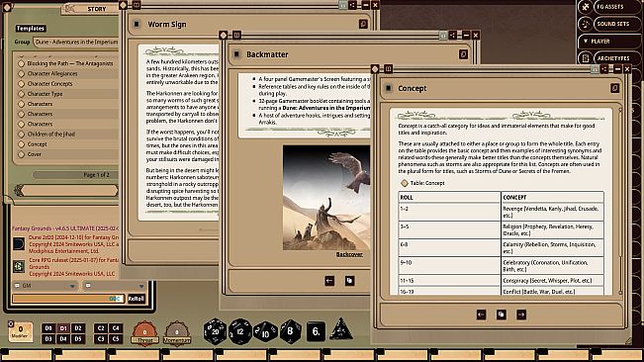Open the ARCHETYPES sidebar button

pyautogui.click(x=617, y=58)
